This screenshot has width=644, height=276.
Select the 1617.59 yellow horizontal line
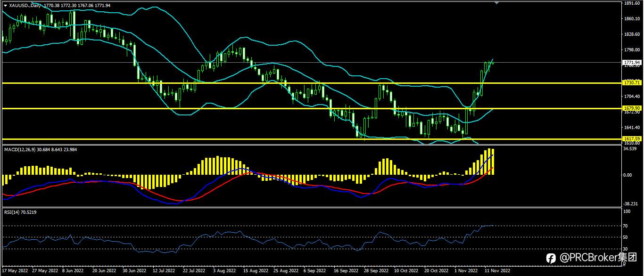(311, 139)
